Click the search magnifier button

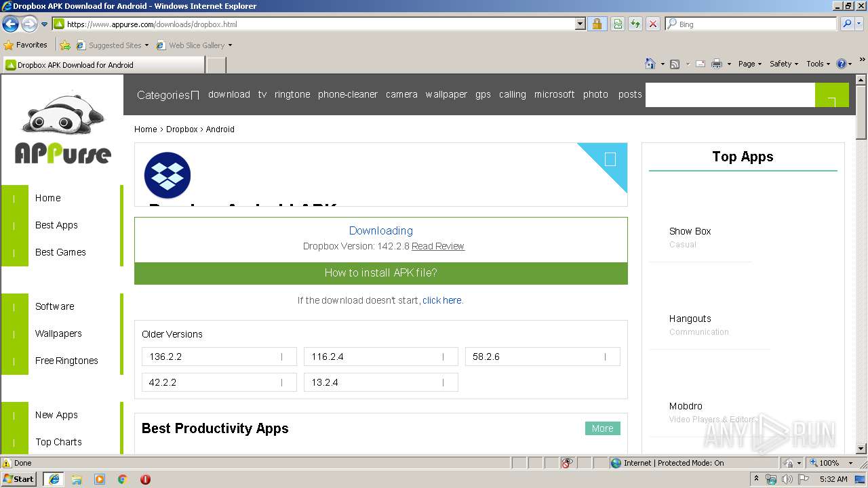(x=847, y=24)
